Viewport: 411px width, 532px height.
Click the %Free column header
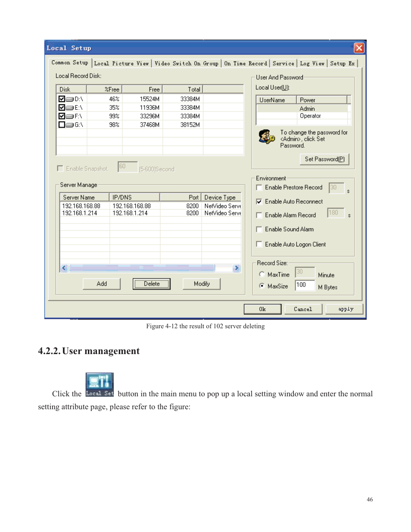[105, 90]
